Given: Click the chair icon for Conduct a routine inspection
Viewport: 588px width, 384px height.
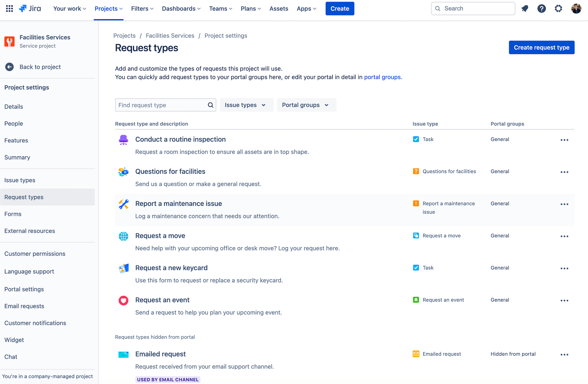Looking at the screenshot, I should point(123,140).
